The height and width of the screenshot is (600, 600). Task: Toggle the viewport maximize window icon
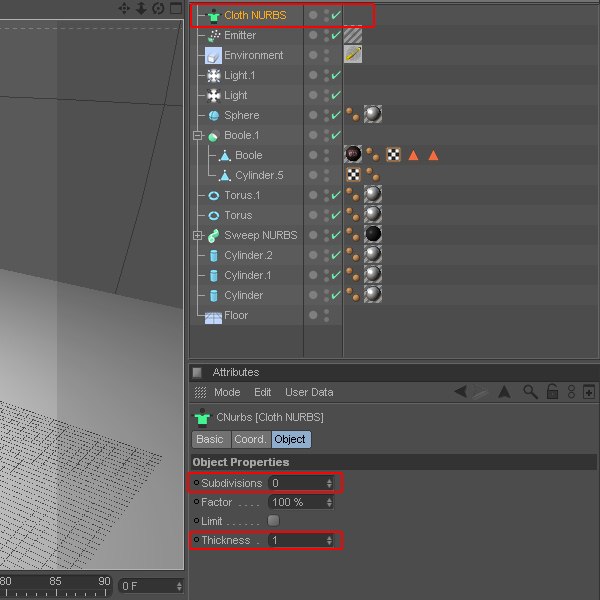(x=176, y=8)
